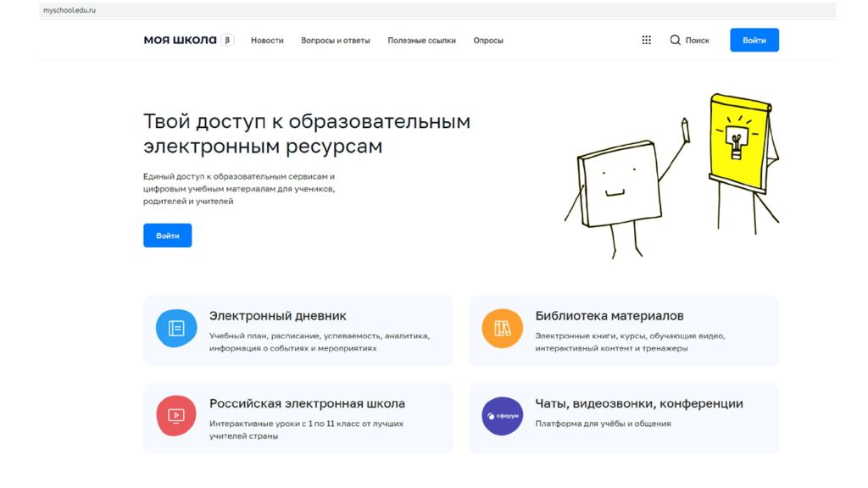868x488 pixels.
Task: Open the Поиск search link
Action: 697,41
